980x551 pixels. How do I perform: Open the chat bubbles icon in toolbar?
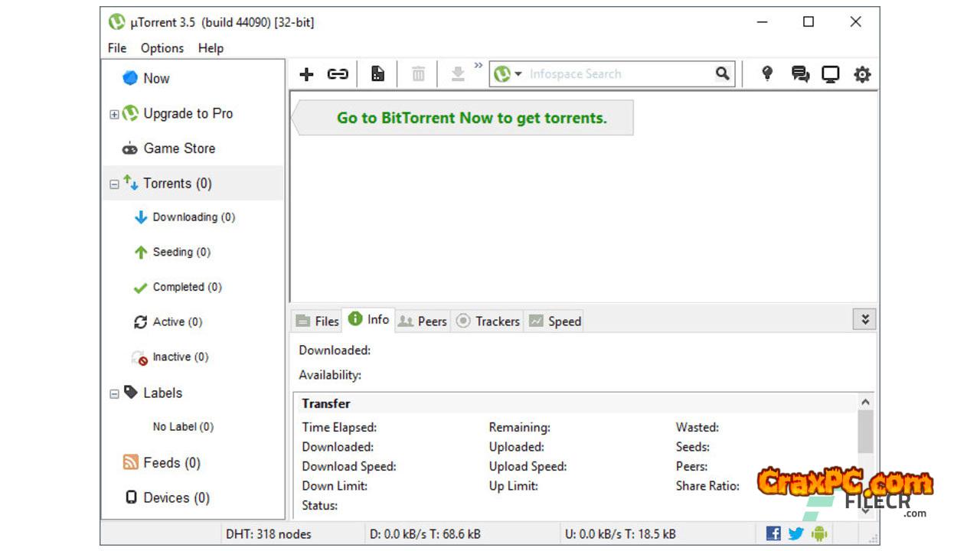[x=800, y=74]
